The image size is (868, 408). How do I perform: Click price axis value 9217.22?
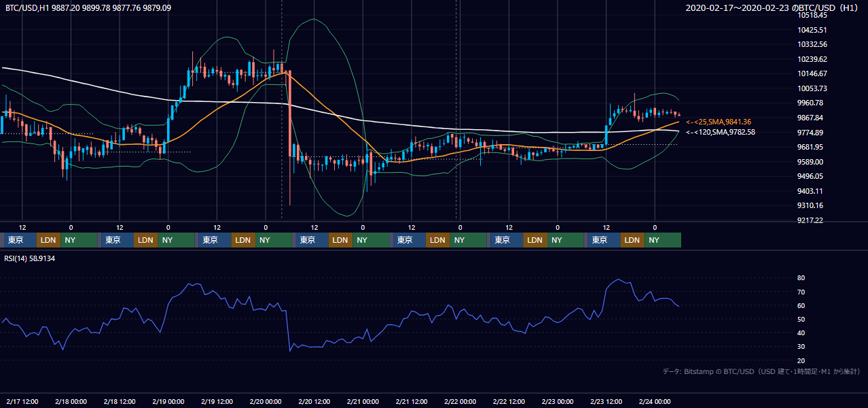pos(810,220)
